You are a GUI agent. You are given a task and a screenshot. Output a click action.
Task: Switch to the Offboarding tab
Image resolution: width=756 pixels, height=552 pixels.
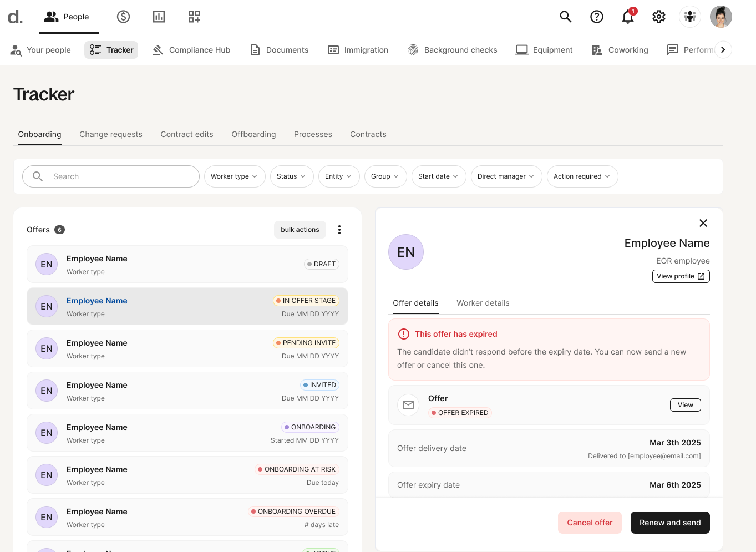[253, 134]
